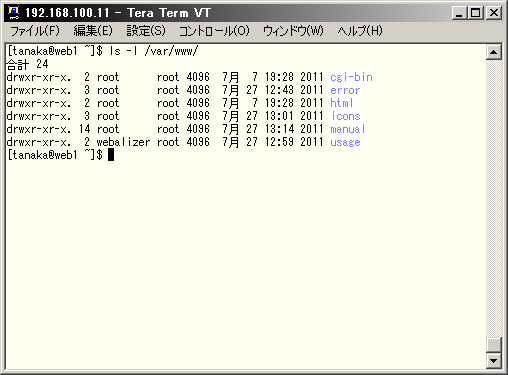Maximize the Tera Term window

[x=476, y=13]
